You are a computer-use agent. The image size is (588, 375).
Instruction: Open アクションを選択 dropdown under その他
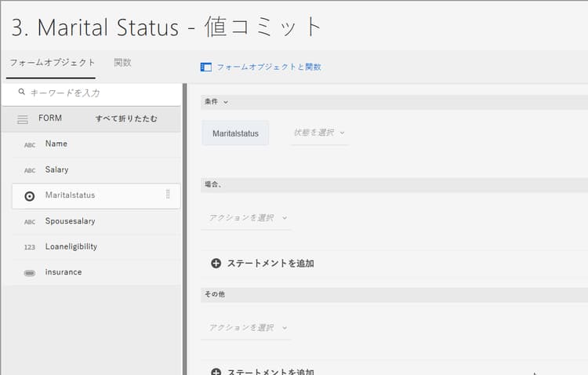[248, 328]
